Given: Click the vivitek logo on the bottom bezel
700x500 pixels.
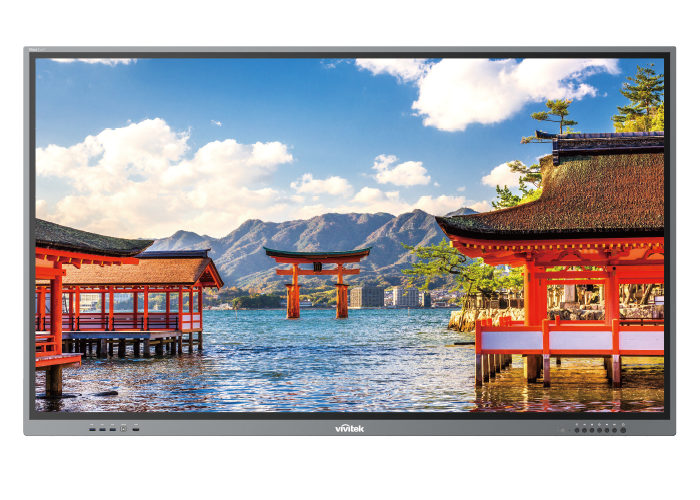Looking at the screenshot, I should click(x=349, y=427).
